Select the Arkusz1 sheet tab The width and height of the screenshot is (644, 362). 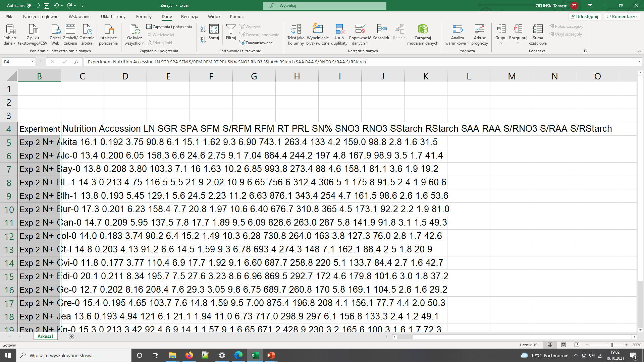(x=46, y=336)
